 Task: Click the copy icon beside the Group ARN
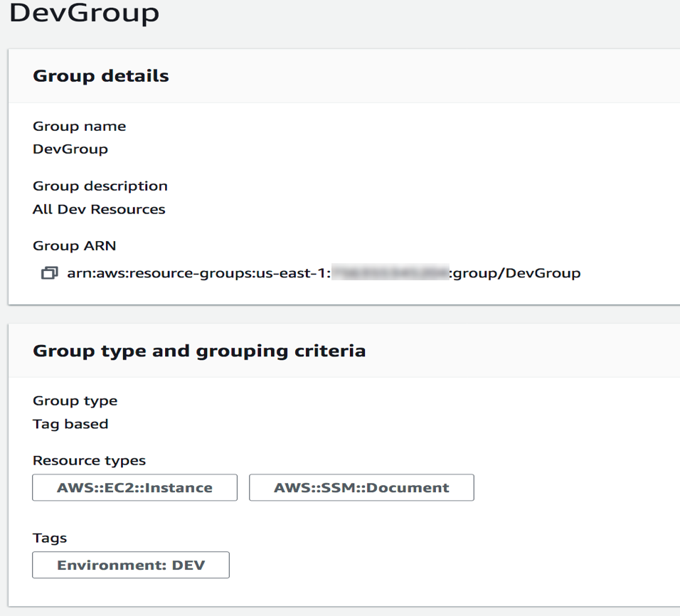tap(48, 272)
